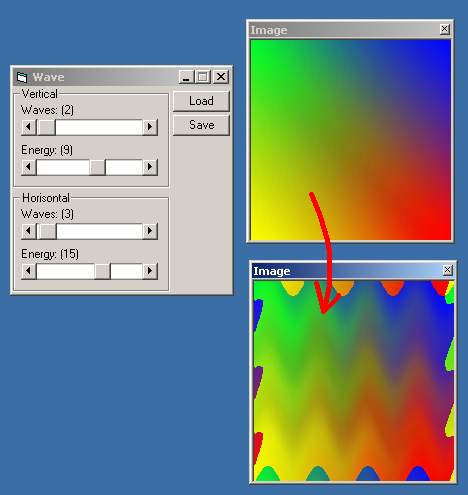Minimize the Wave window
This screenshot has height=495, width=468.
pos(186,77)
